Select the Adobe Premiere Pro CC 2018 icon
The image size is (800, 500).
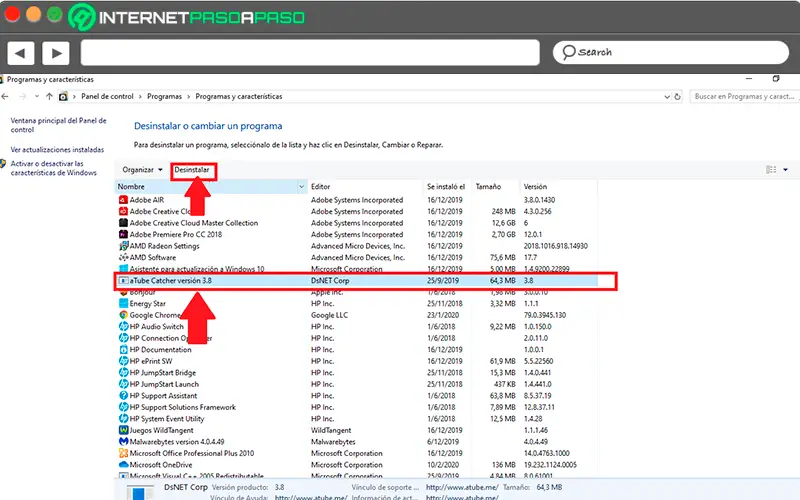pyautogui.click(x=123, y=234)
